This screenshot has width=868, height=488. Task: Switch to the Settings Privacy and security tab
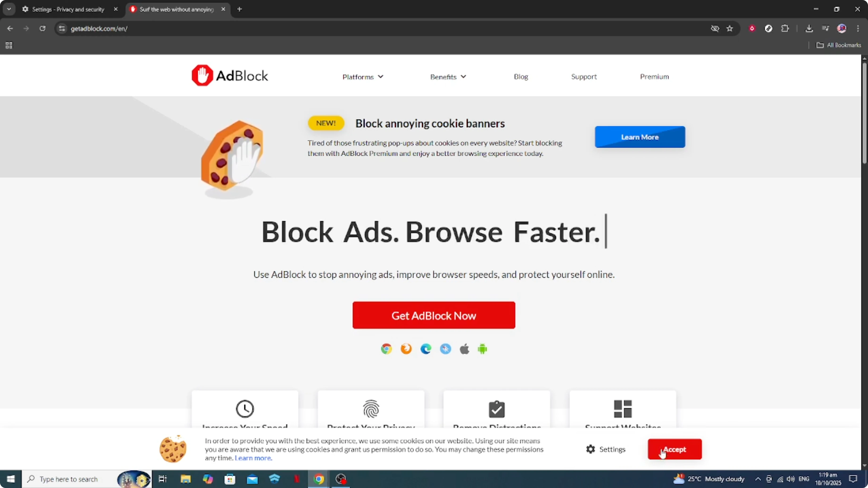(x=67, y=9)
